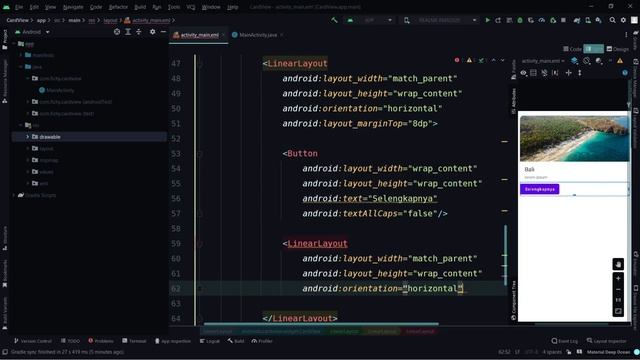Expand the drawable folder in project tree

coord(27,137)
